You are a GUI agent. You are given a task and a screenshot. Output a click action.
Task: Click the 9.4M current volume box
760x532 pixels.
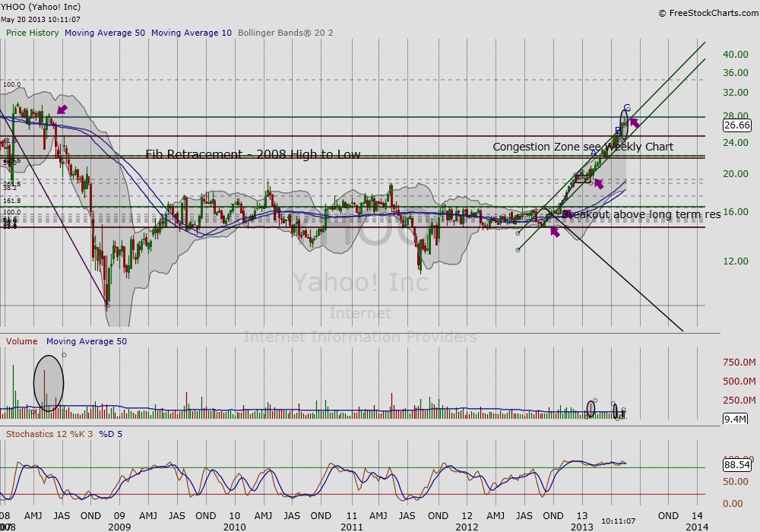[x=735, y=419]
